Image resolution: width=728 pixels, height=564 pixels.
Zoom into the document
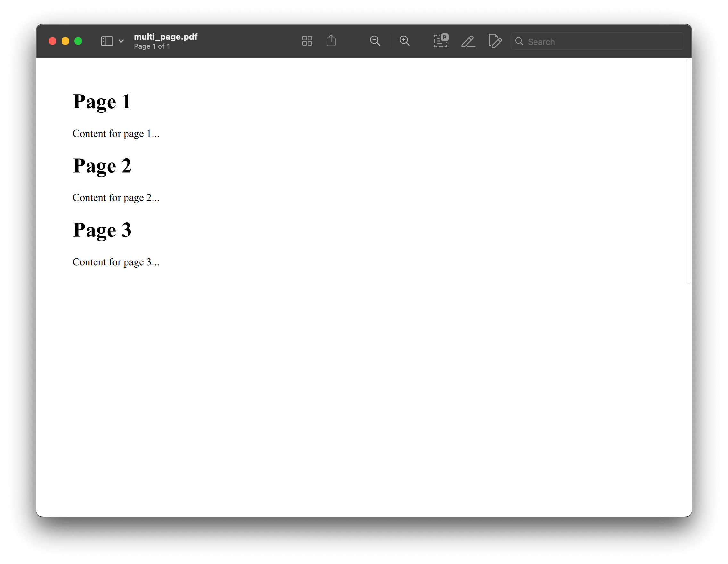[x=404, y=41]
